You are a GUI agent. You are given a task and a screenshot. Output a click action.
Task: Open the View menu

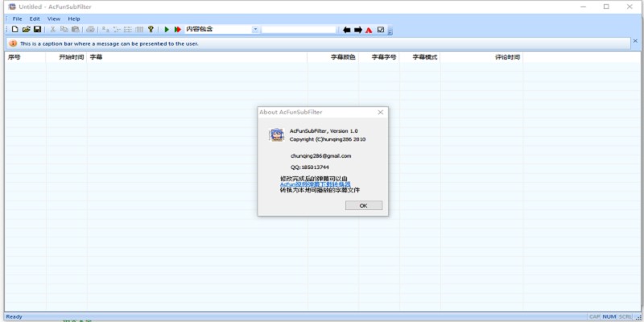pyautogui.click(x=54, y=19)
